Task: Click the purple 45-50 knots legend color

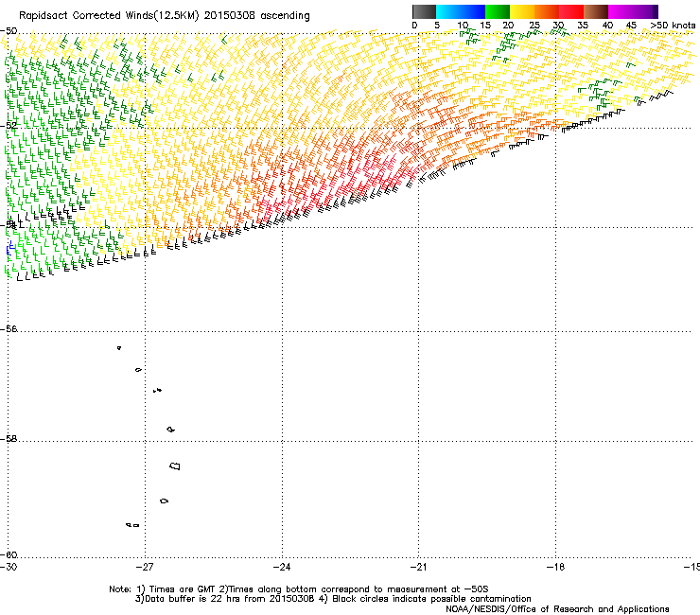Action: (645, 11)
